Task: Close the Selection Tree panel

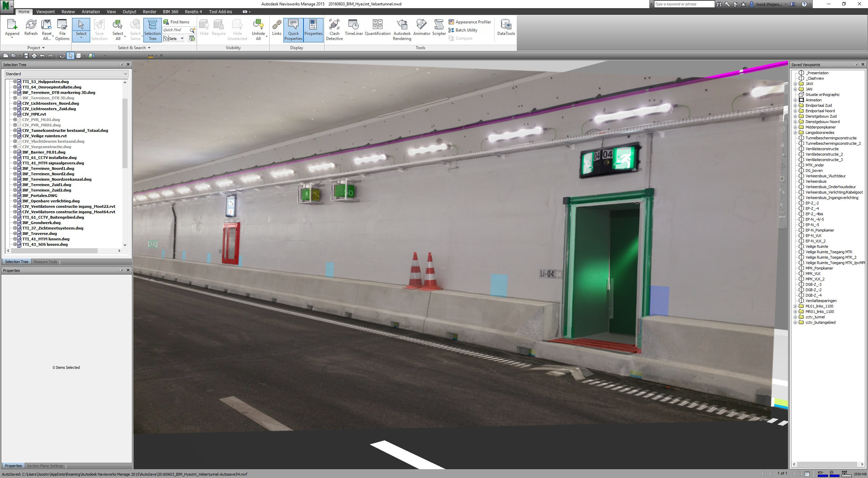Action: pos(128,64)
